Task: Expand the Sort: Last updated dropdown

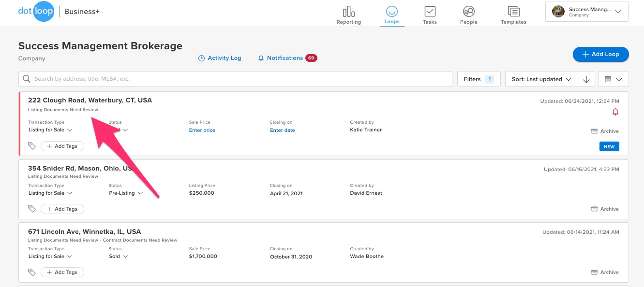Action: coord(541,79)
